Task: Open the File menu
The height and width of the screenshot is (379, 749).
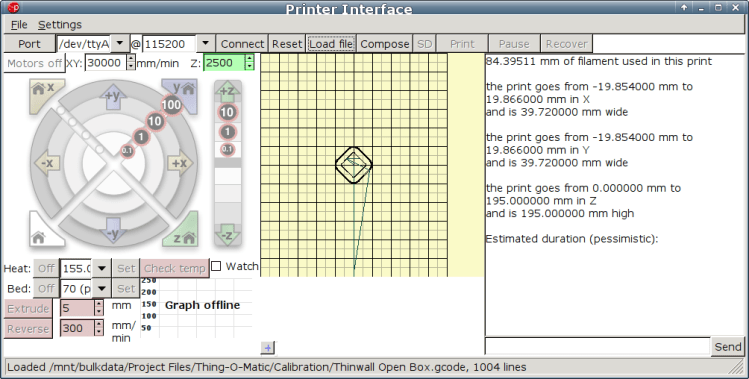Action: tap(19, 24)
